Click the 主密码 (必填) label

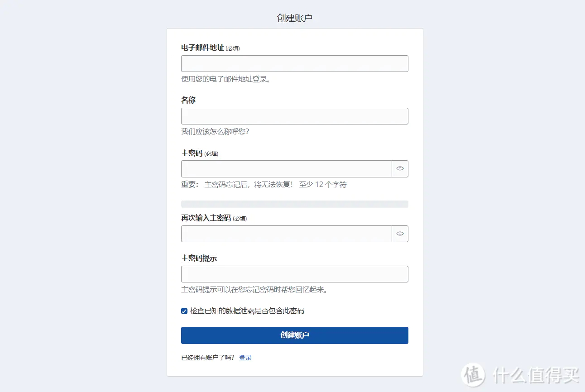(x=200, y=153)
